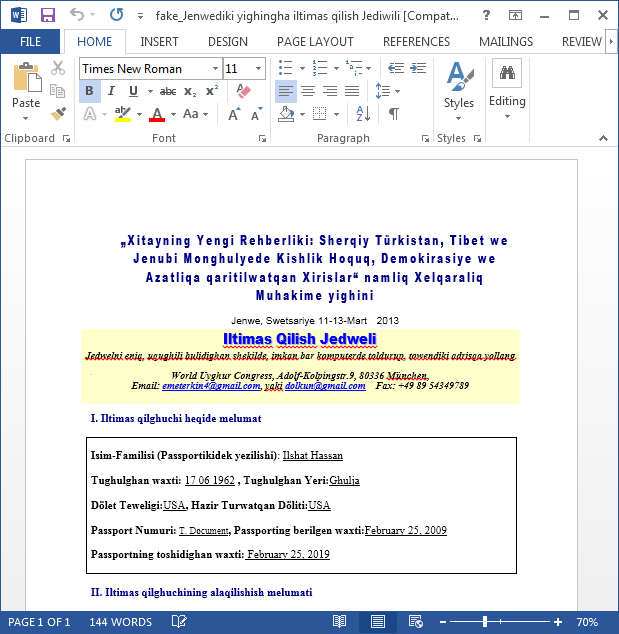Apply subscript formatting
This screenshot has width=619, height=634.
[190, 91]
